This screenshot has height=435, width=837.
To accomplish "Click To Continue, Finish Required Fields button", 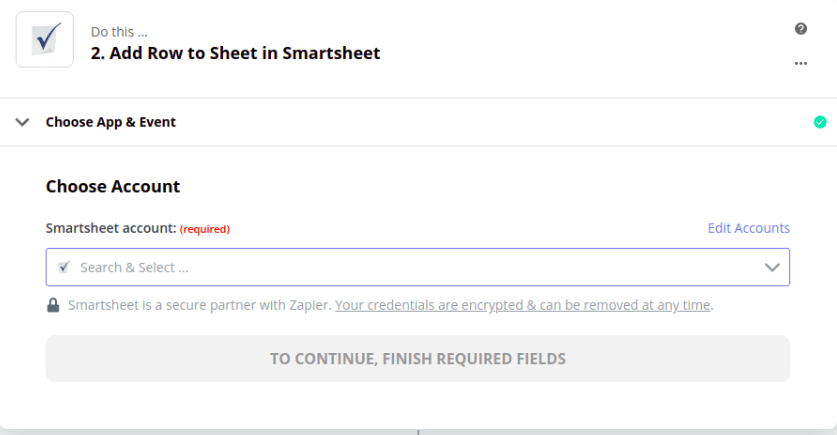I will [x=417, y=359].
